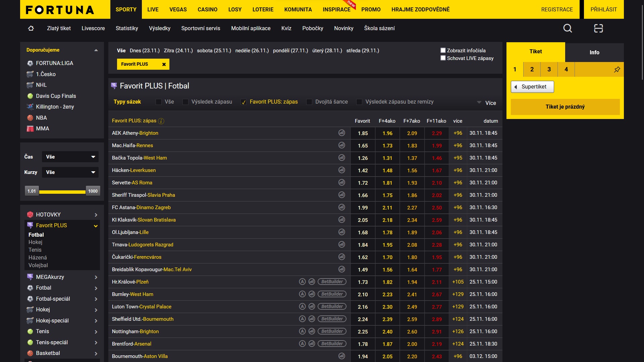Check the Výsledek zápasu checkbox
644x362 pixels.
[185, 102]
